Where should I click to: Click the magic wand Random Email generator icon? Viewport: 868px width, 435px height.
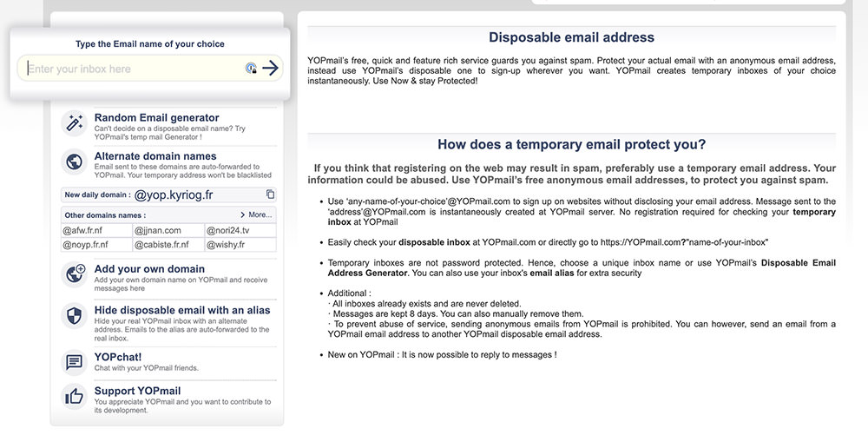click(x=74, y=123)
